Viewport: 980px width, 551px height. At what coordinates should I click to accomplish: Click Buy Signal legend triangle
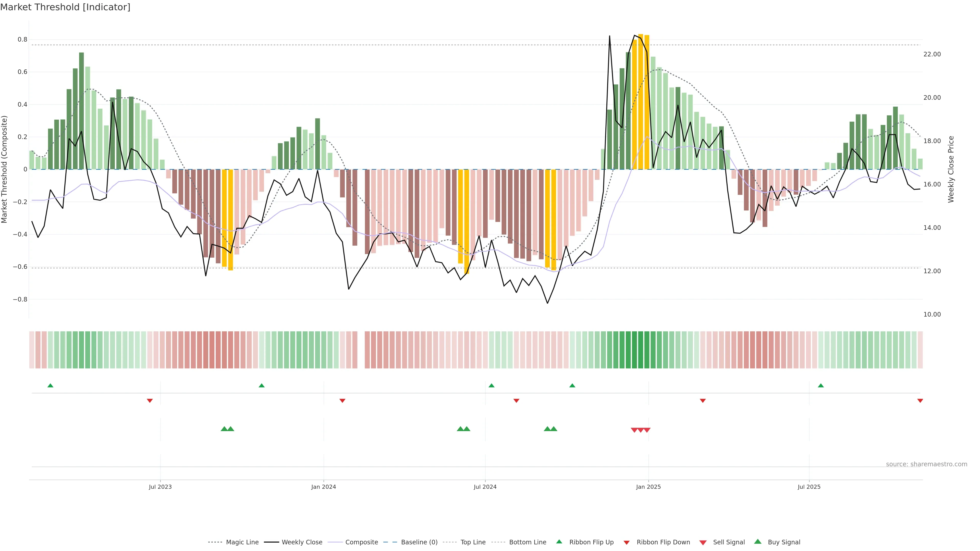757,542
